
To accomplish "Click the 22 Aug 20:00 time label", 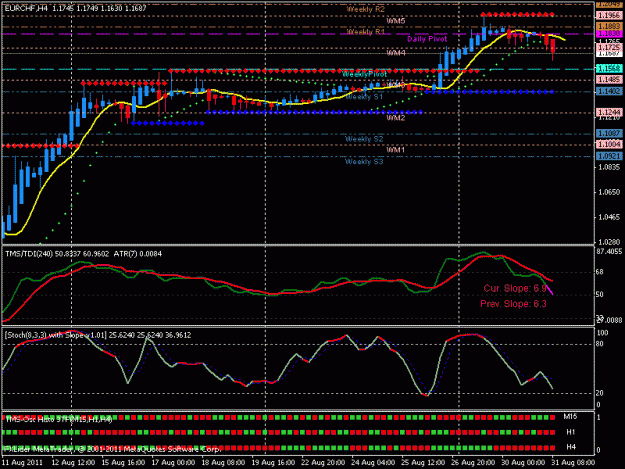I will coord(323,463).
